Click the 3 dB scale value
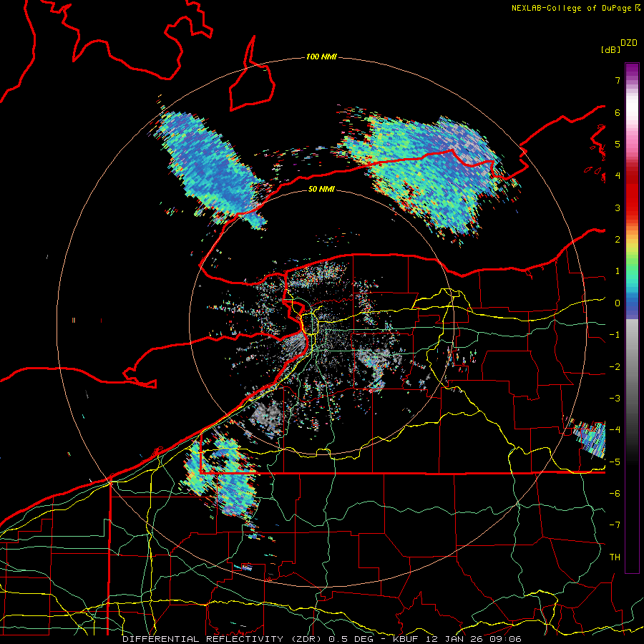This screenshot has height=644, width=644. click(618, 208)
